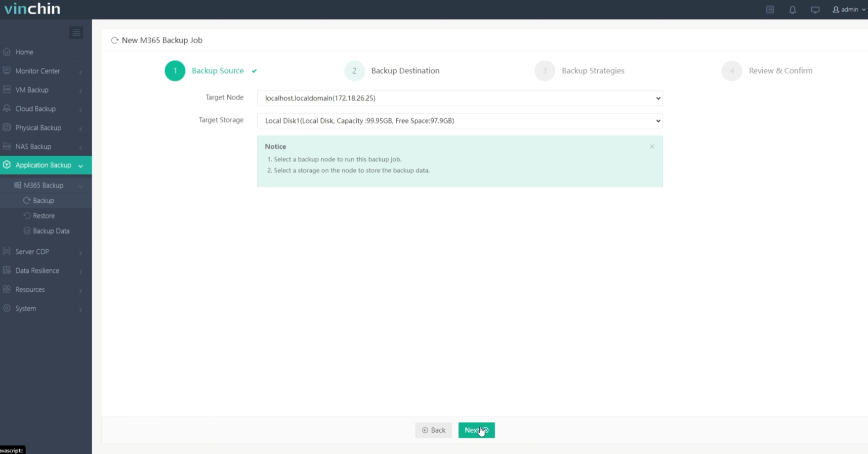Open the Backup Data submenu item
This screenshot has width=868, height=454.
click(x=45, y=231)
